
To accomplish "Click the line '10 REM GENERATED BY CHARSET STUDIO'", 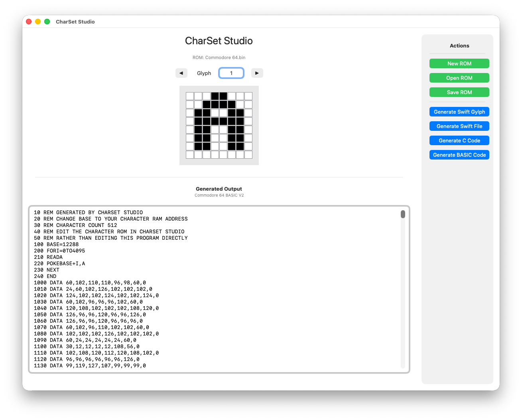I will pos(88,213).
